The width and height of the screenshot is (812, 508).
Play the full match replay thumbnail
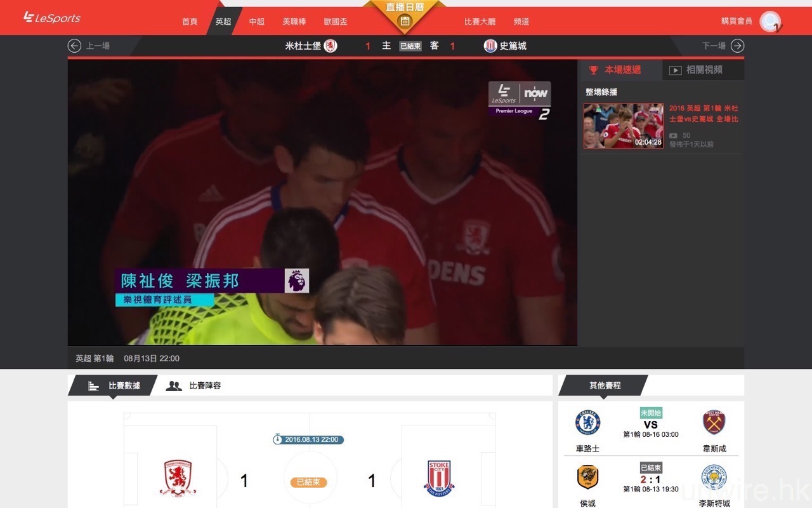[623, 126]
